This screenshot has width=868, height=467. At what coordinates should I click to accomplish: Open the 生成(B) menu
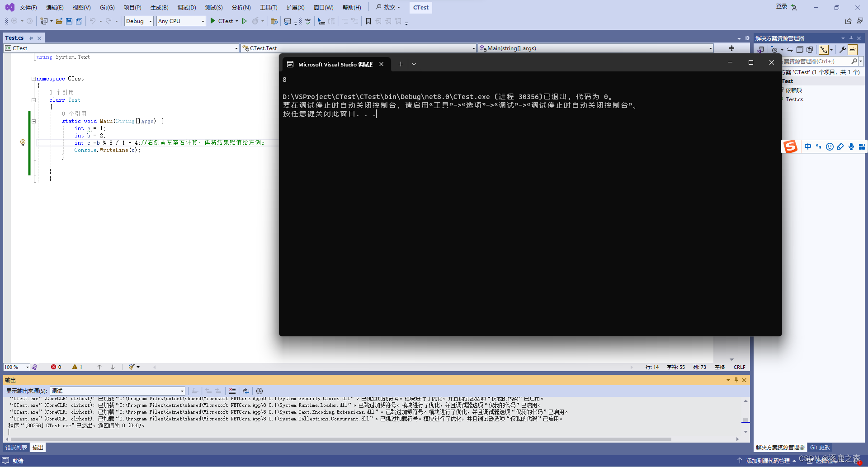tap(160, 8)
